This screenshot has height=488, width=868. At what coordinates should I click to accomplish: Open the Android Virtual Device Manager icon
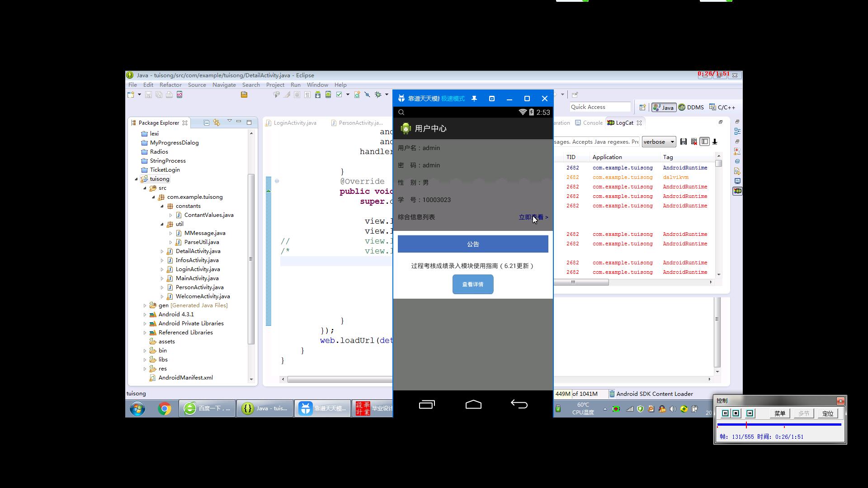(x=328, y=94)
